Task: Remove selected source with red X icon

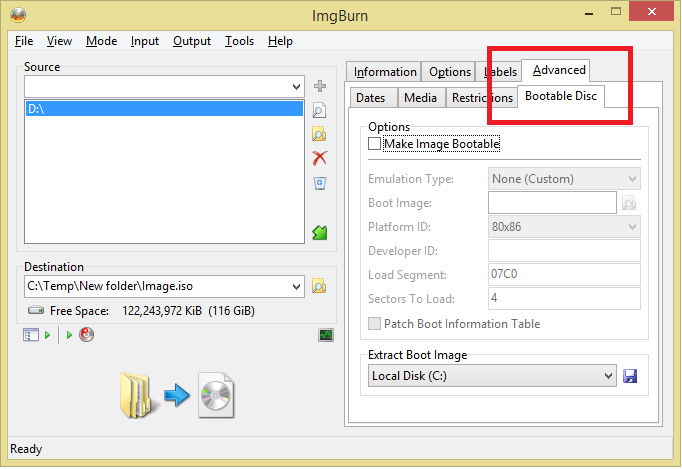Action: tap(320, 158)
